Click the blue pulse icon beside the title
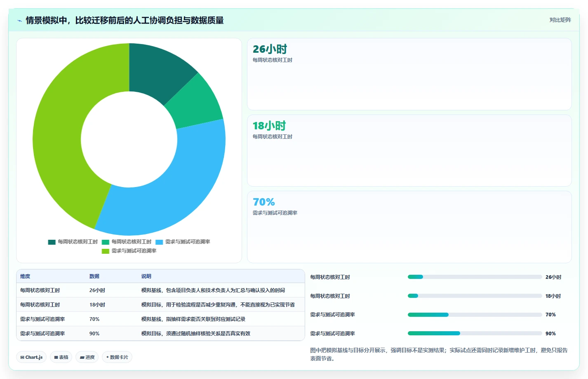The image size is (588, 379). (x=19, y=21)
